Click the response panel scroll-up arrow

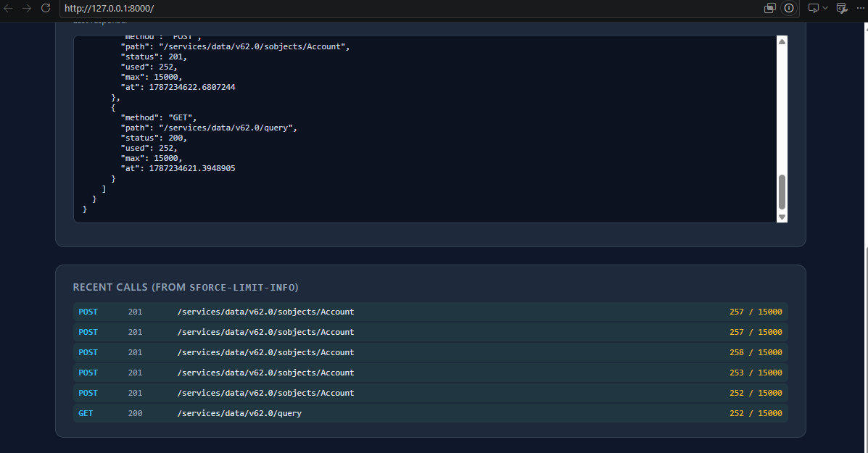pos(782,41)
